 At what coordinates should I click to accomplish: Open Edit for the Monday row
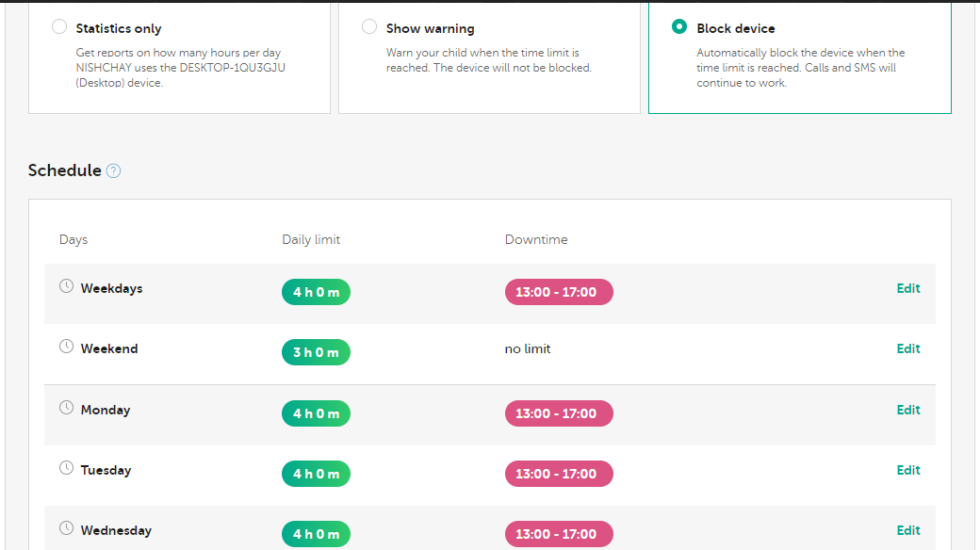pyautogui.click(x=908, y=410)
